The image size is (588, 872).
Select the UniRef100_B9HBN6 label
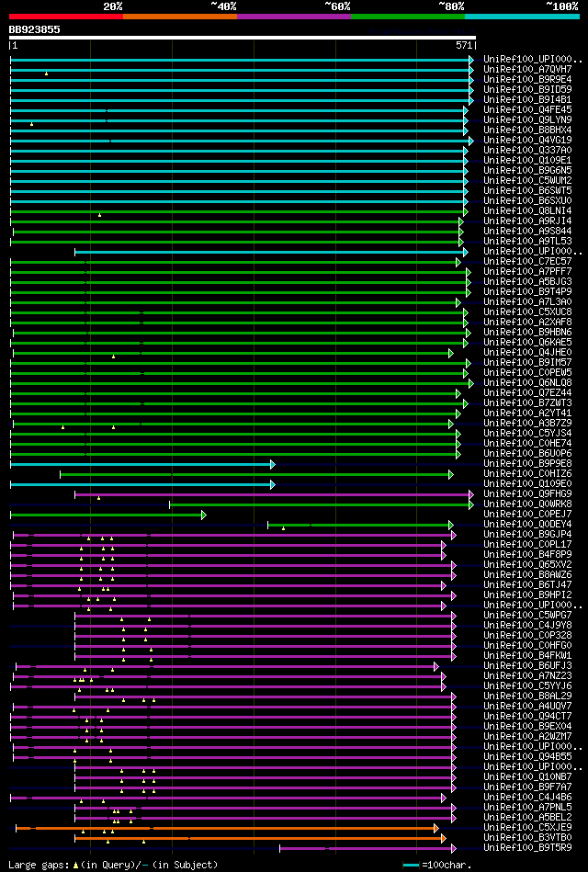[x=528, y=332]
